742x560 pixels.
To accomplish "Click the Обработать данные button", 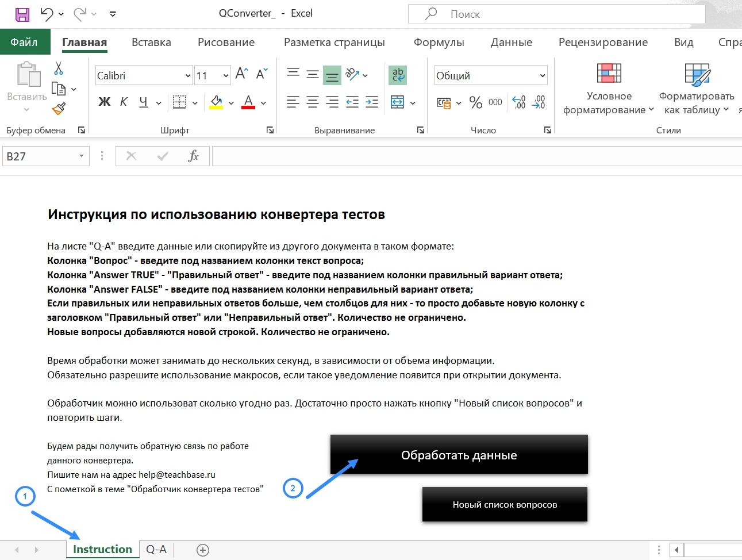I will pyautogui.click(x=459, y=454).
